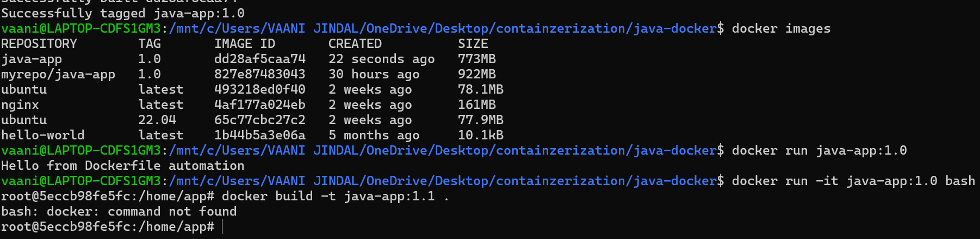
Task: Click the 773MB size value
Action: click(x=477, y=59)
